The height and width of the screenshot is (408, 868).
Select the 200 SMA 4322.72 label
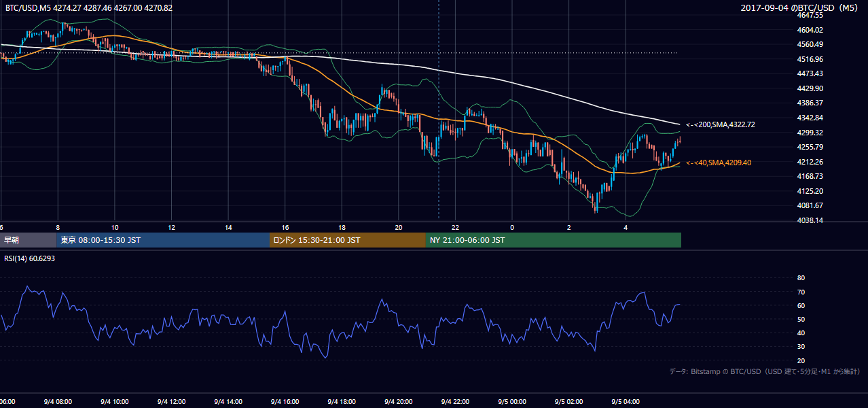pyautogui.click(x=720, y=124)
